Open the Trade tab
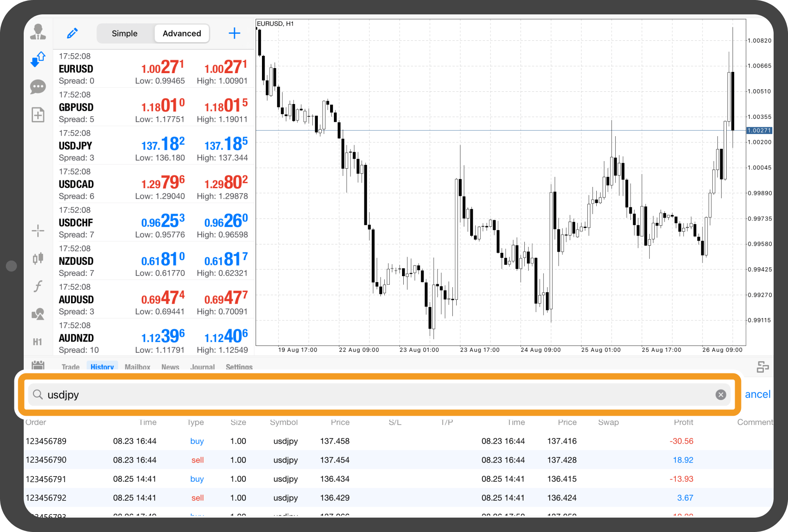The height and width of the screenshot is (532, 788). click(x=70, y=367)
